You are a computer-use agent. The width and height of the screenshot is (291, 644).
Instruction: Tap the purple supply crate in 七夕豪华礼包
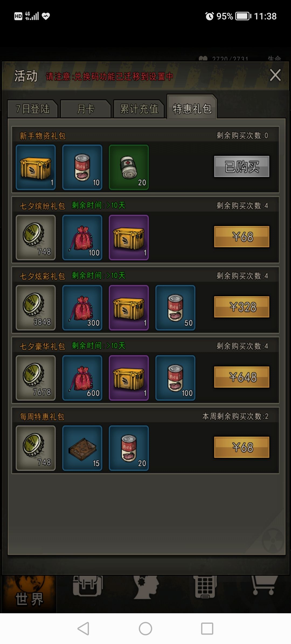(129, 378)
